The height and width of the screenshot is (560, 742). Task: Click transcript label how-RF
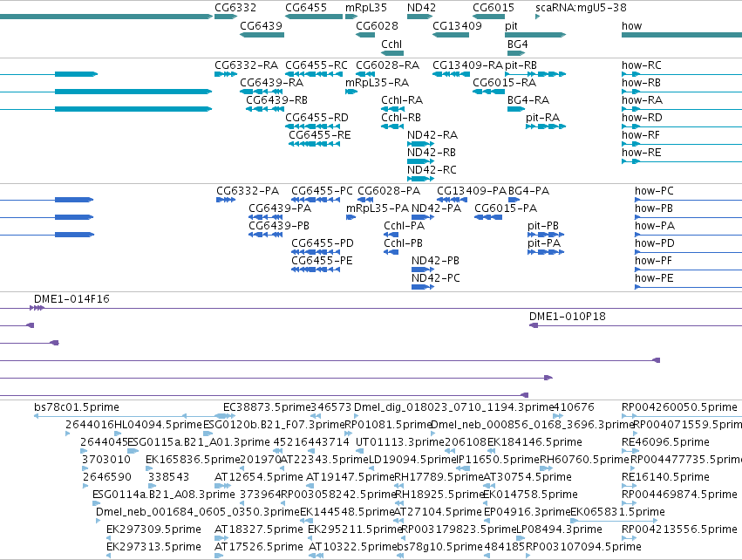click(x=641, y=135)
